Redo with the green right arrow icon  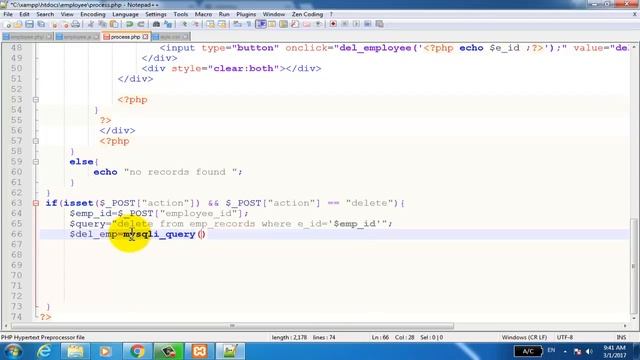tap(141, 24)
